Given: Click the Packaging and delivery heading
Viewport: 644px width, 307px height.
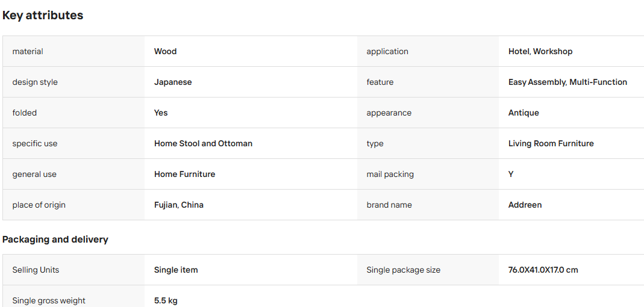Looking at the screenshot, I should [55, 240].
